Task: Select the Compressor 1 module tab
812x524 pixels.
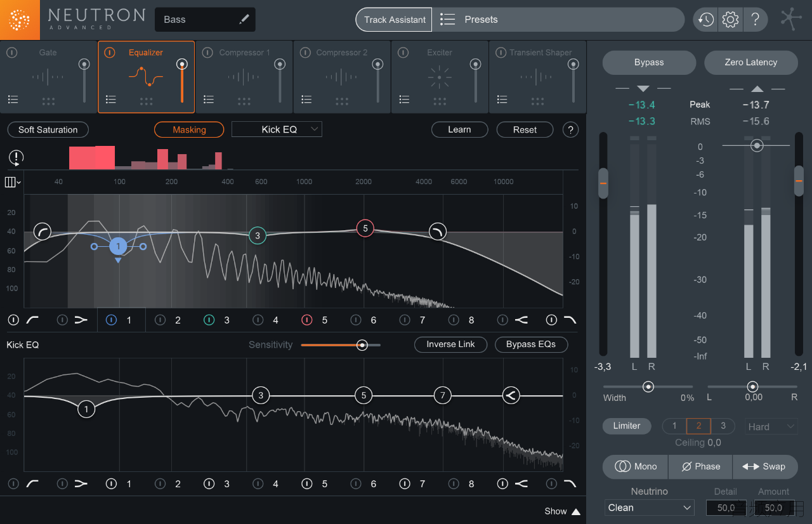Action: (244, 77)
